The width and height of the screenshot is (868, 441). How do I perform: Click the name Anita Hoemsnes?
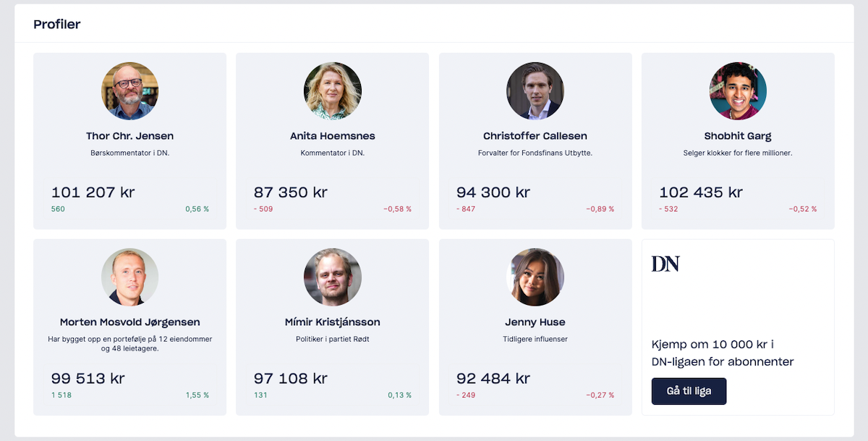pyautogui.click(x=332, y=135)
